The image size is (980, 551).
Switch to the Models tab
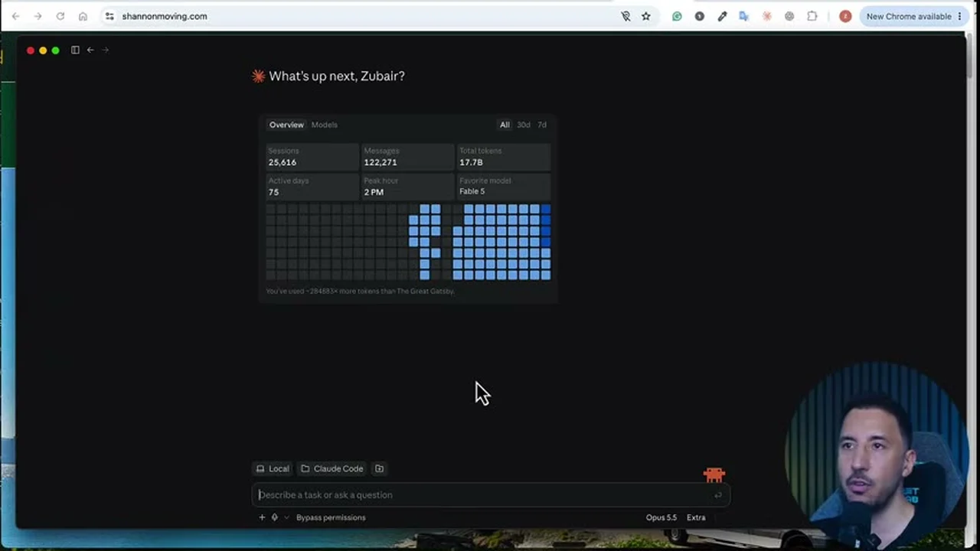tap(325, 125)
